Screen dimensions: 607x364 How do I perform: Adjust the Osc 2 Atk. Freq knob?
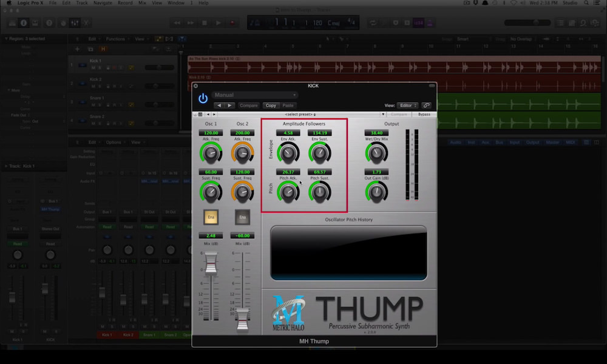coord(242,153)
